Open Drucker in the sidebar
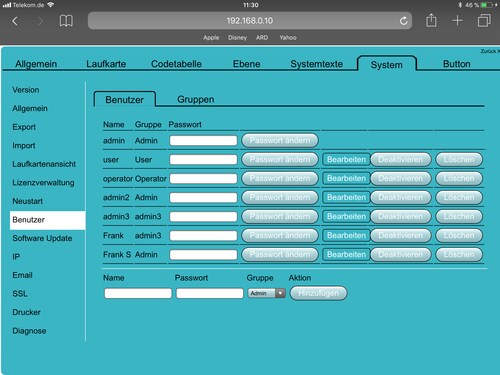The width and height of the screenshot is (500, 375). pos(26,312)
